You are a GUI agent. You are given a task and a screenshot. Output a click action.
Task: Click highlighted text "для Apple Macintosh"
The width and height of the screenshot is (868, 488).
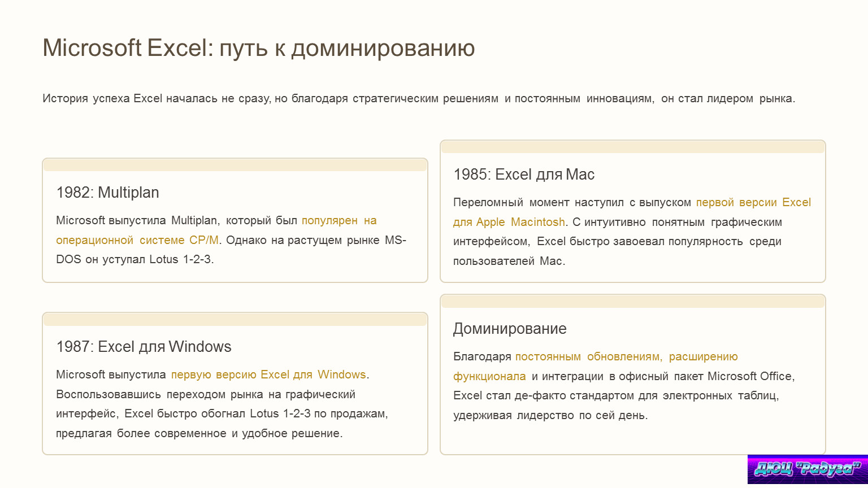click(x=509, y=223)
